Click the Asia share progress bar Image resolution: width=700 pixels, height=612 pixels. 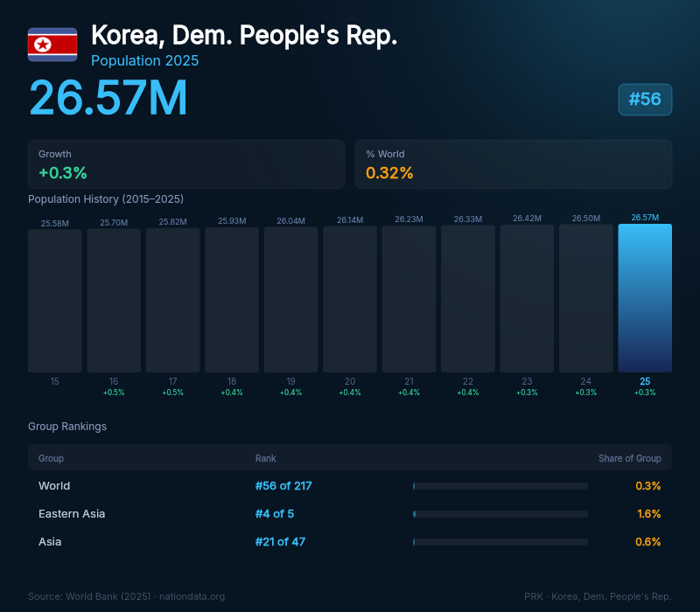point(500,542)
